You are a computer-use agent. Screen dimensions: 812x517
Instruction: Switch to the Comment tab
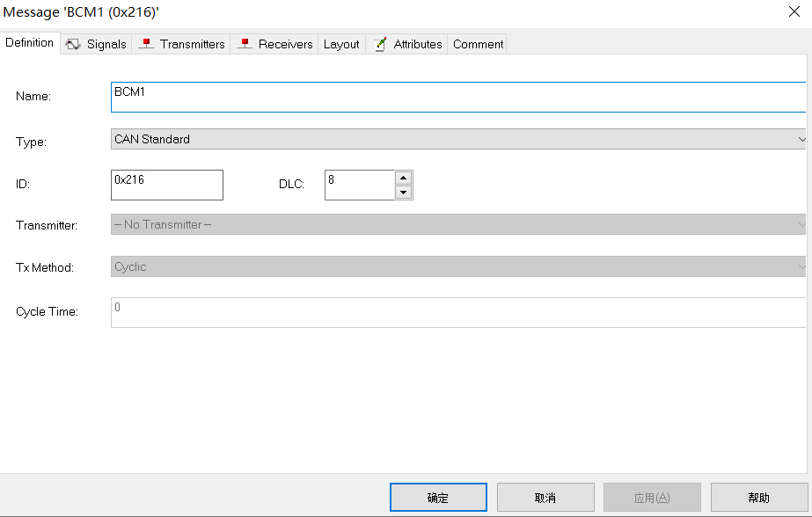476,43
